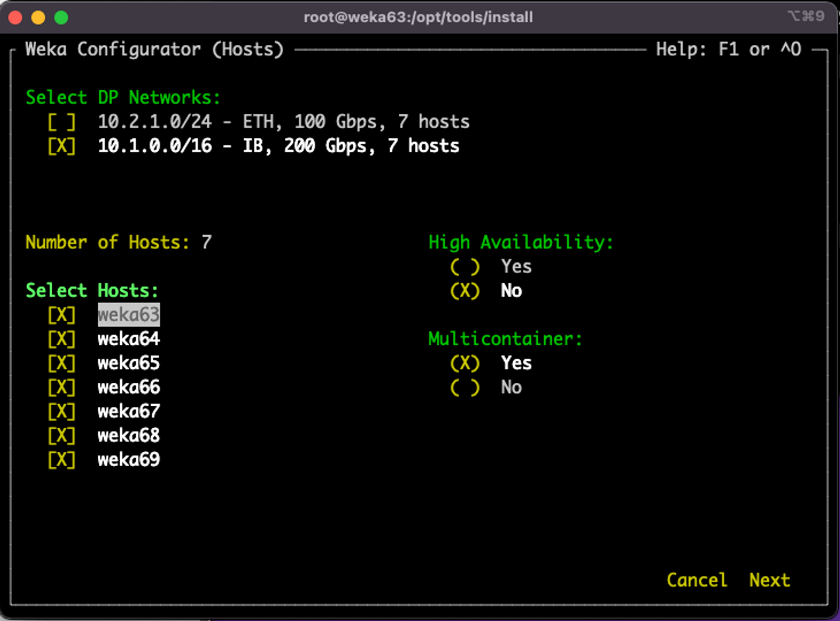
Task: Enable High Availability with Yes radio
Action: pos(465,266)
